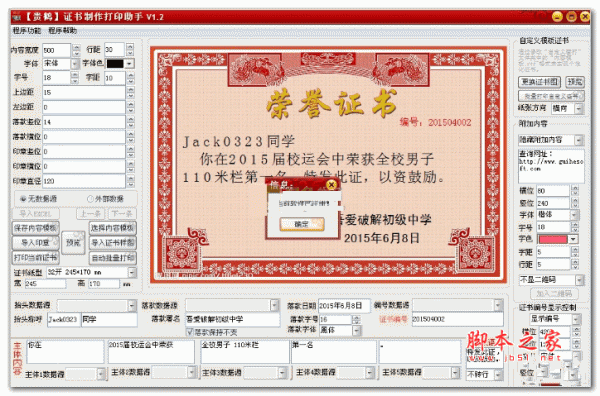Open the 纸张方向 orientation dropdown
This screenshot has width=600, height=396.
tap(579, 109)
